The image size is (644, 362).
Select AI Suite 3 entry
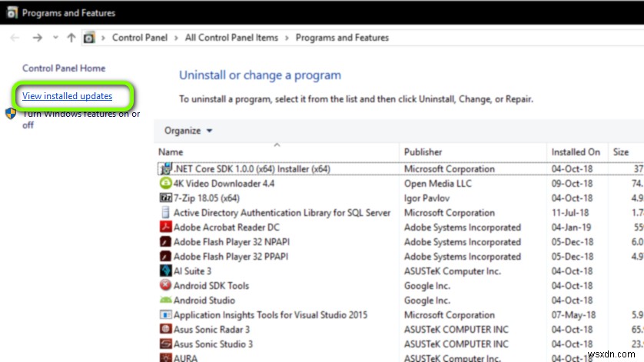tap(192, 271)
